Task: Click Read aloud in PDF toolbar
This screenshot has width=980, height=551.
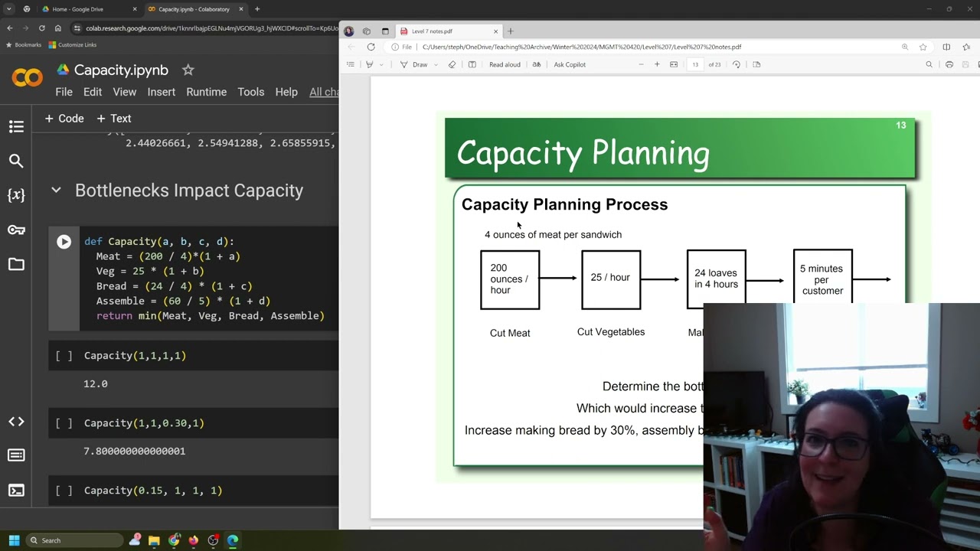Action: pos(505,64)
